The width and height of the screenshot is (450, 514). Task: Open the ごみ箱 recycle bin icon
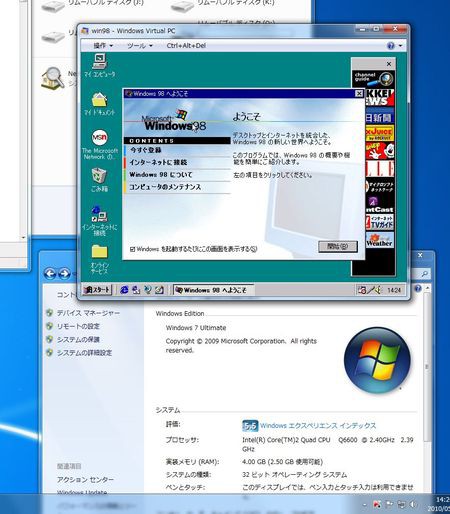pos(99,180)
